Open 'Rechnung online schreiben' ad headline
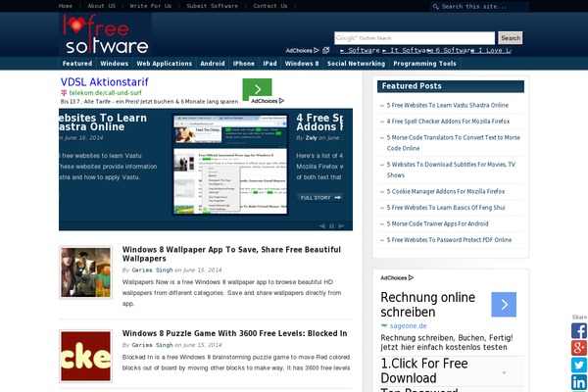This screenshot has height=392, width=588. point(428,305)
